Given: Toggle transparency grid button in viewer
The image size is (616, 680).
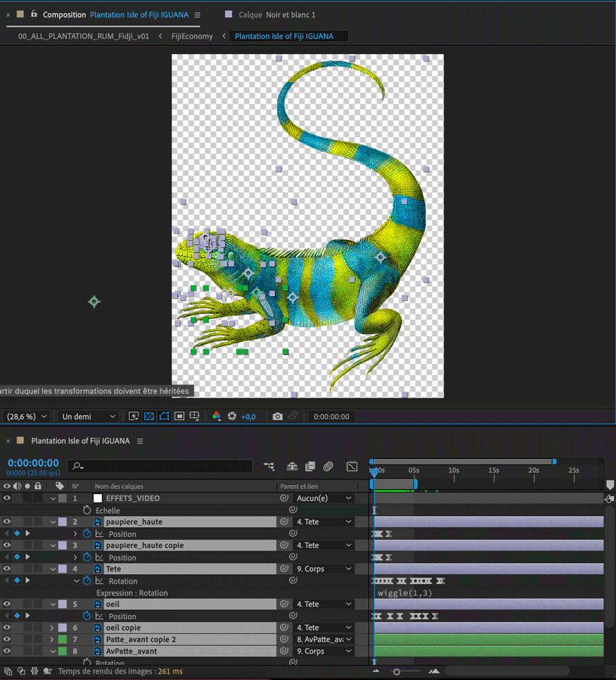Looking at the screenshot, I should (x=149, y=416).
